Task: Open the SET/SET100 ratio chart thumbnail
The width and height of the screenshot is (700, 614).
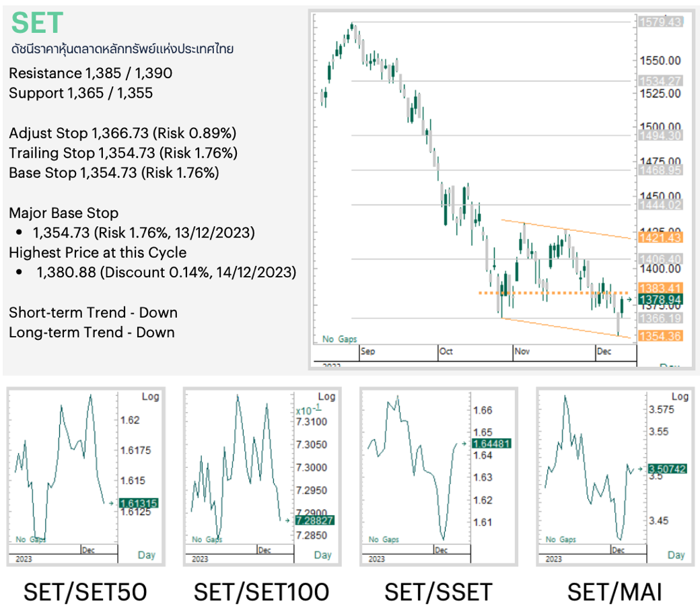Action: coord(262,477)
